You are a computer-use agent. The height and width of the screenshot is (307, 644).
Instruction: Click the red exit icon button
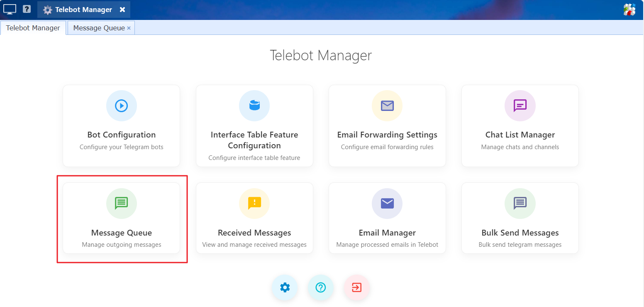coord(356,287)
